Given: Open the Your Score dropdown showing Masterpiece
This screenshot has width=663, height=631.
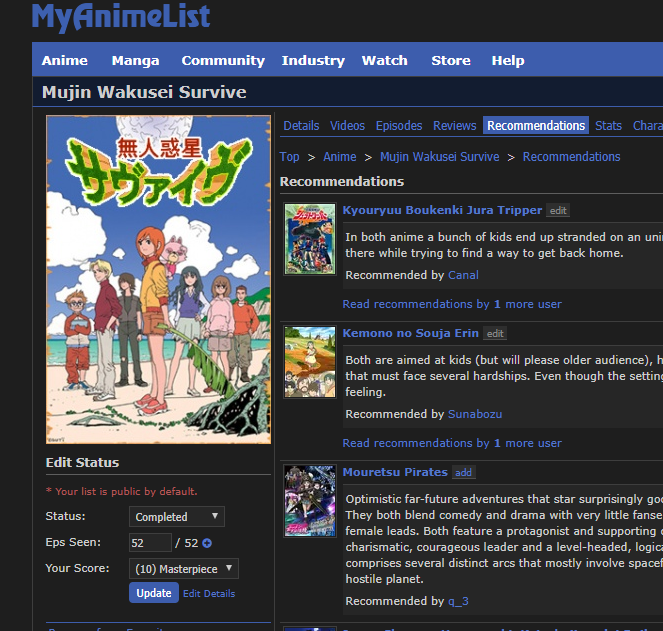Looking at the screenshot, I should pos(184,569).
